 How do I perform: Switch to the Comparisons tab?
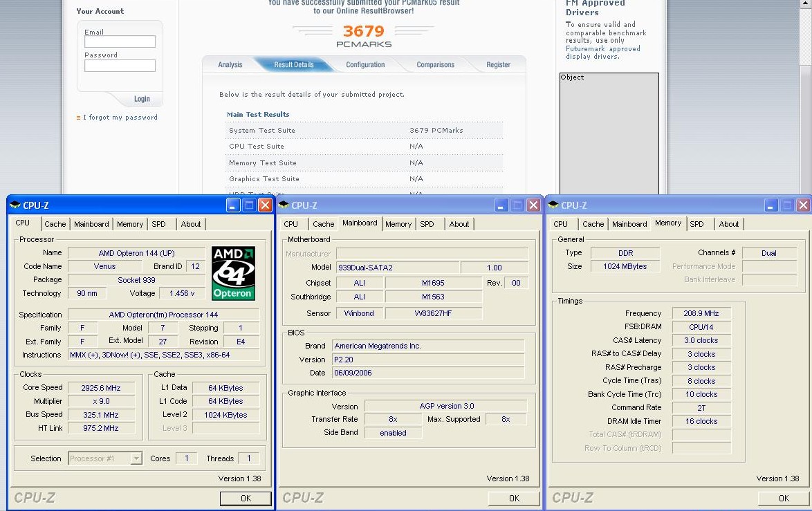pyautogui.click(x=436, y=65)
